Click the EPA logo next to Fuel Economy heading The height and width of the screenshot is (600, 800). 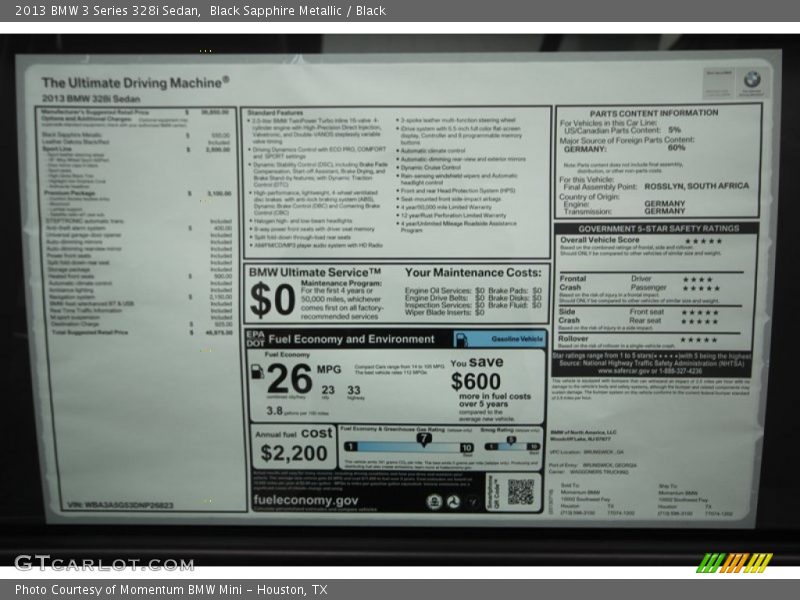coord(256,336)
